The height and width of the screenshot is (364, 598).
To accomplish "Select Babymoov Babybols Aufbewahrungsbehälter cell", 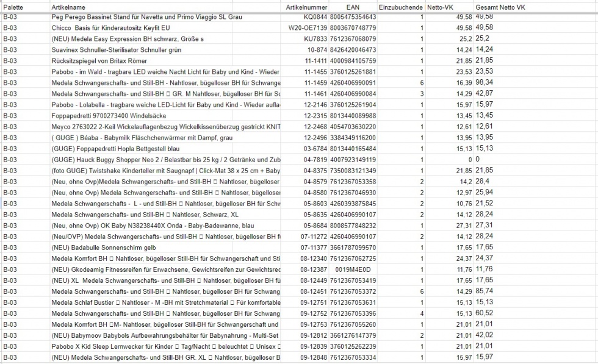I will [165, 336].
